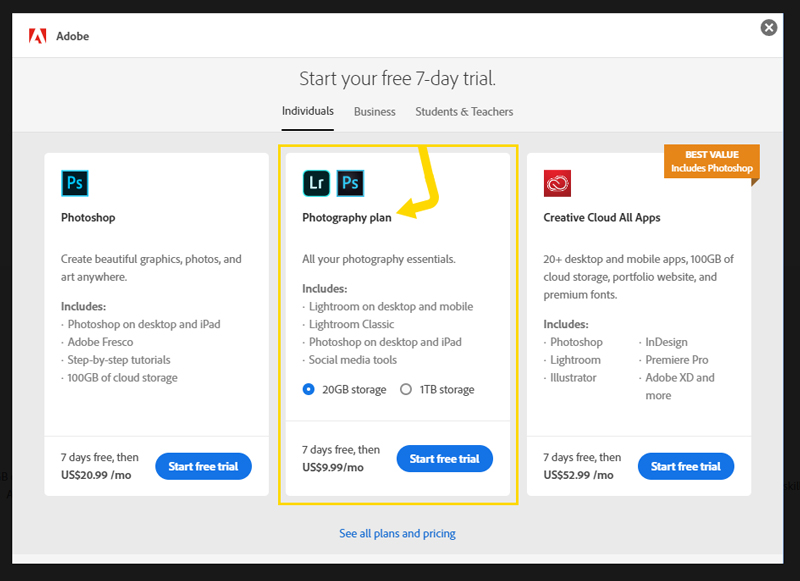Click the Adobe Fresco list item
The width and height of the screenshot is (800, 581).
coord(101,342)
